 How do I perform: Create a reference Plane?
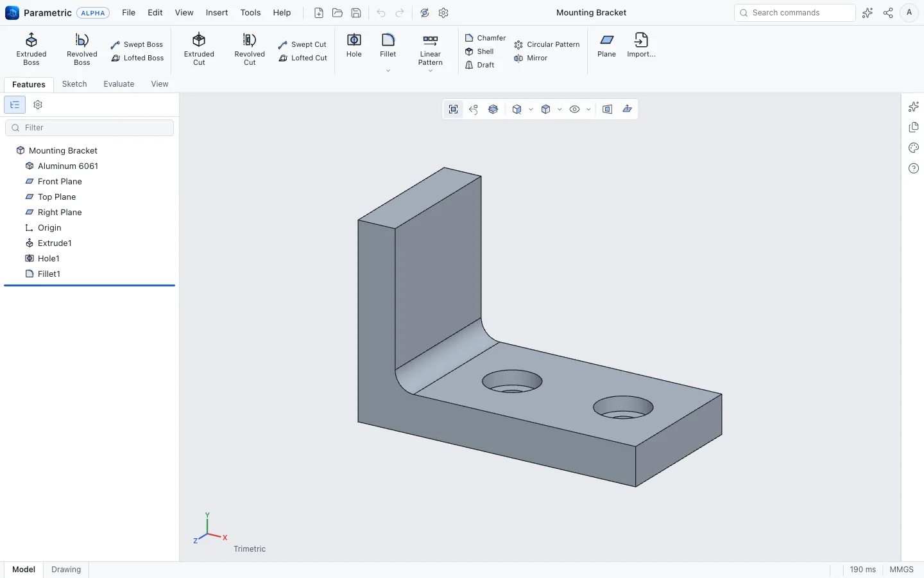(606, 45)
